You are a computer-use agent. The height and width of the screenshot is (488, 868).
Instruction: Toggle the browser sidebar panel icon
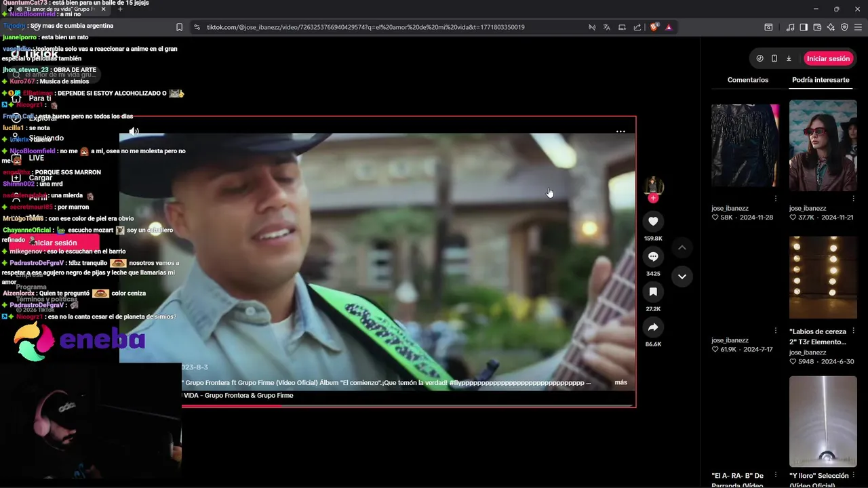click(x=804, y=27)
